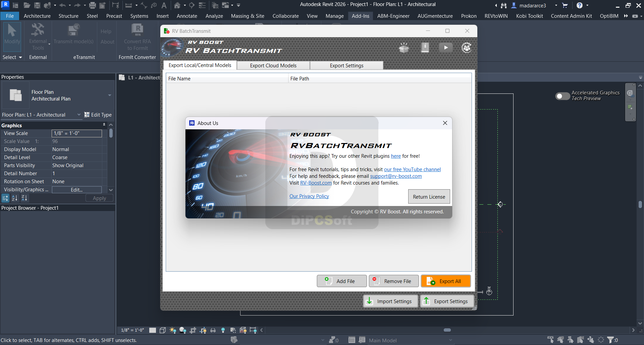Click the Properties panel vertical scrollbar thumb
This screenshot has width=644, height=345.
[x=111, y=133]
